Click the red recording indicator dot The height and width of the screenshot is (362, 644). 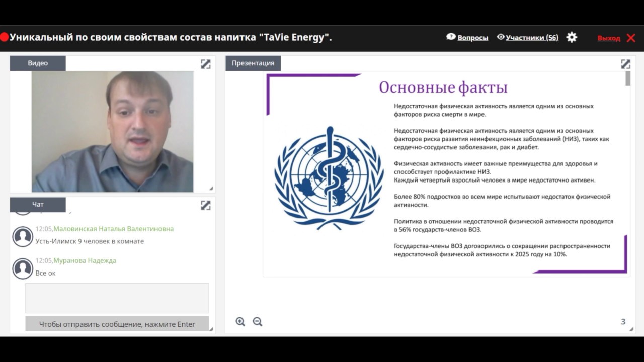click(x=5, y=37)
